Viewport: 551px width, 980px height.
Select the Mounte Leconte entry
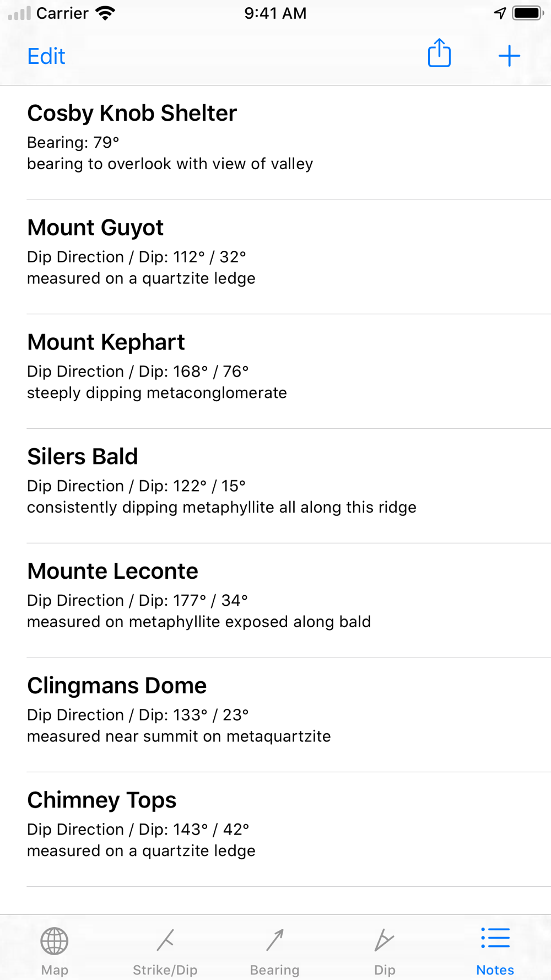point(275,601)
